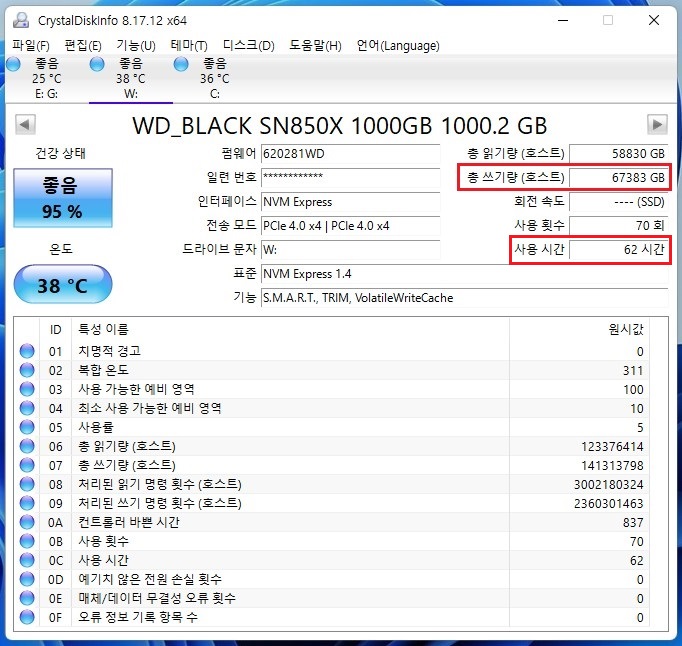682x646 pixels.
Task: Click the standard field NVM Express 1.4
Action: point(465,274)
